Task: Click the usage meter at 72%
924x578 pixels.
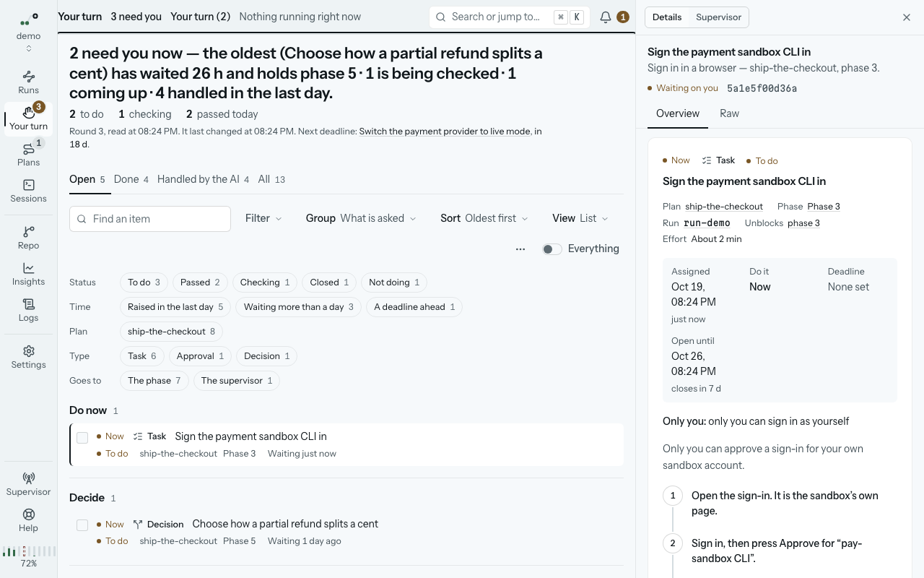Action: (x=29, y=556)
